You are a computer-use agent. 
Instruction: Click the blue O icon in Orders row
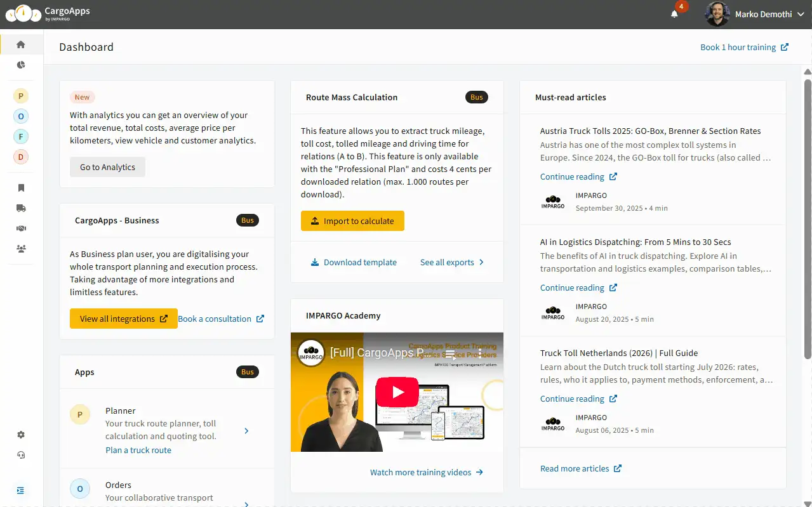[80, 489]
